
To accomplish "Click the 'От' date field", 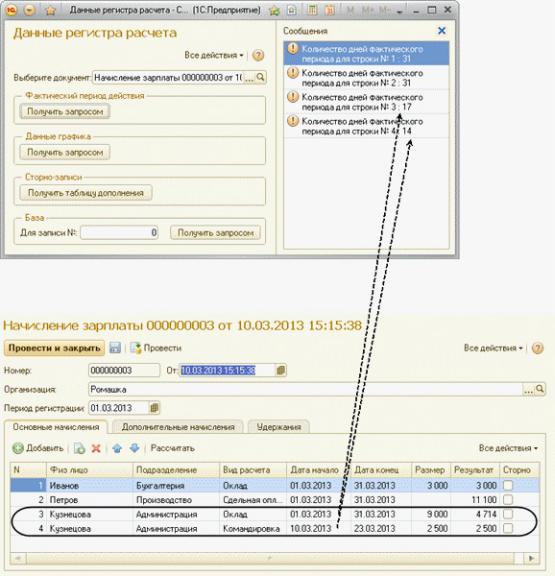I will (227, 370).
